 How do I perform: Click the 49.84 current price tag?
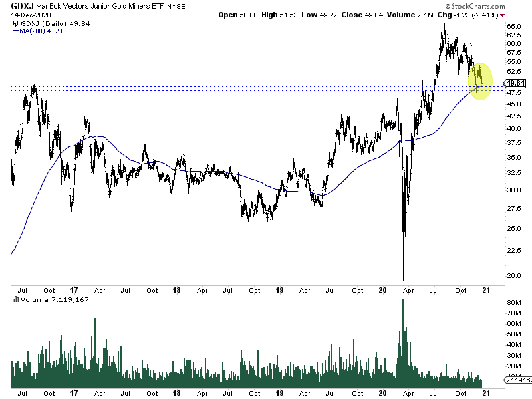point(515,83)
